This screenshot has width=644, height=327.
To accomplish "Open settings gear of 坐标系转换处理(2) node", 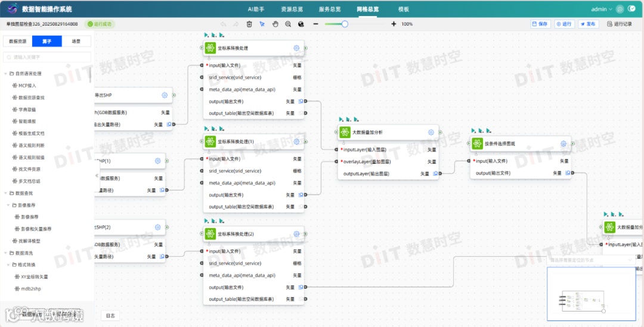I will pyautogui.click(x=296, y=234).
